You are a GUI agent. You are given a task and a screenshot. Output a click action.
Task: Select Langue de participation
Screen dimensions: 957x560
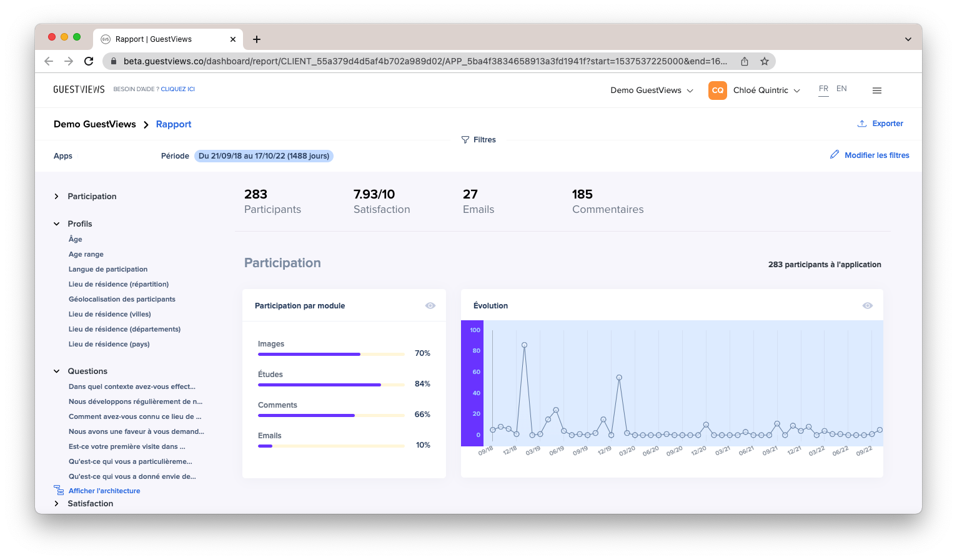108,270
